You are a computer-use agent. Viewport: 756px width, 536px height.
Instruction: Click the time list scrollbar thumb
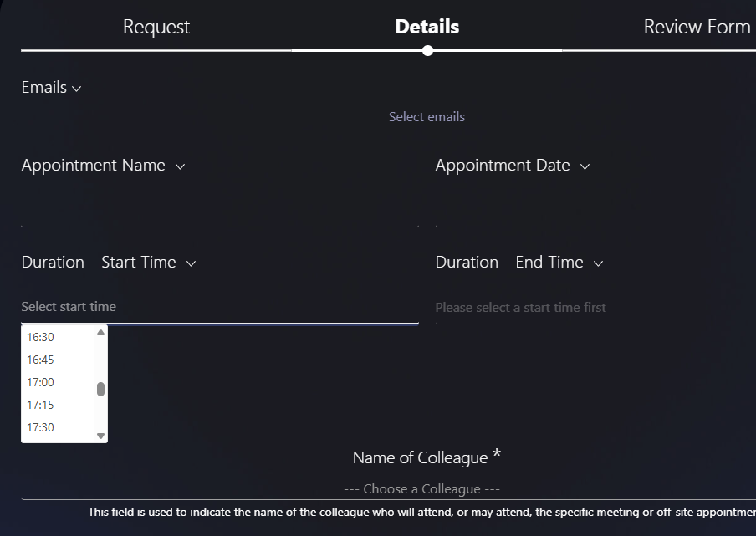click(100, 389)
